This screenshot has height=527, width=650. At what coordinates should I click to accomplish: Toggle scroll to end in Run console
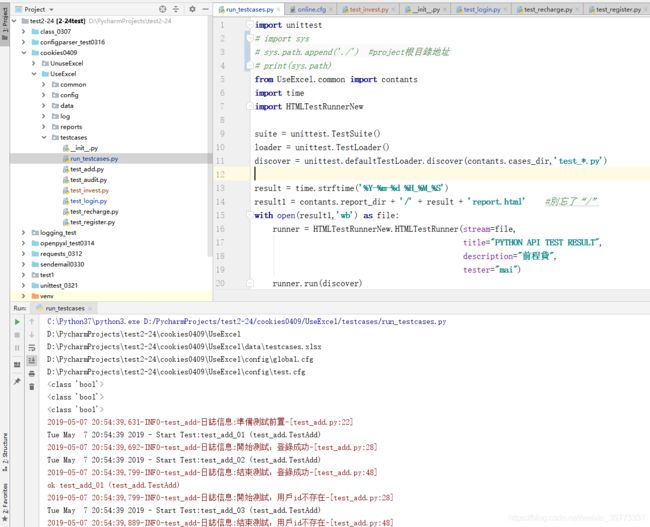(32, 360)
